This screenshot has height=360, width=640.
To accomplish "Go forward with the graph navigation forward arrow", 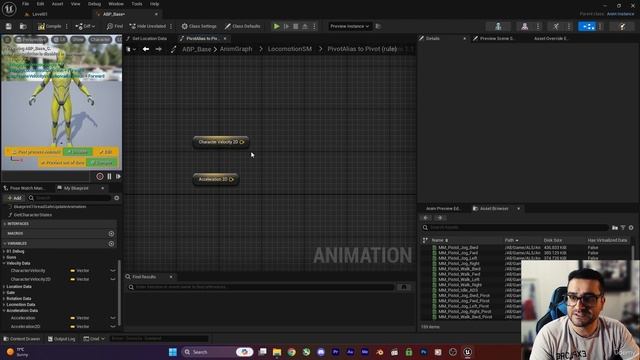I will [x=158, y=49].
